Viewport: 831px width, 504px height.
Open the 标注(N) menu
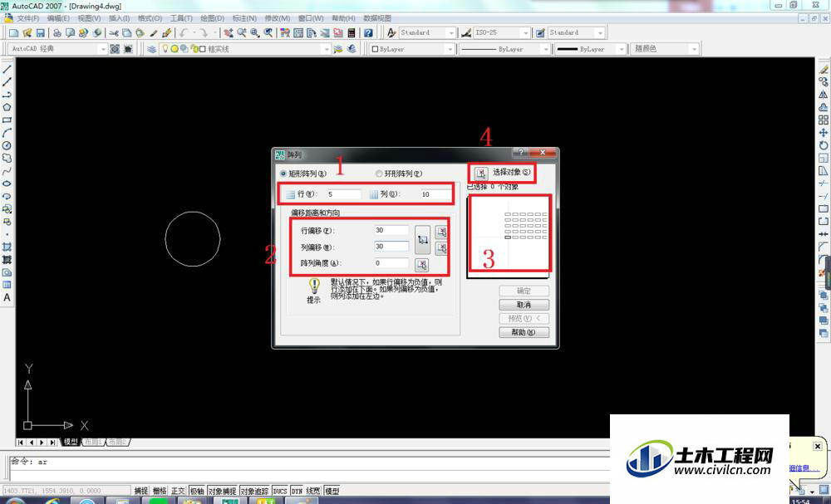coord(244,18)
